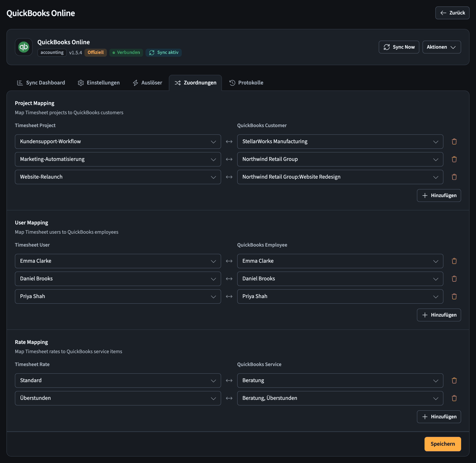This screenshot has height=463, width=476.
Task: Delete the Kundensupport-Workflow project mapping
Action: pos(454,142)
